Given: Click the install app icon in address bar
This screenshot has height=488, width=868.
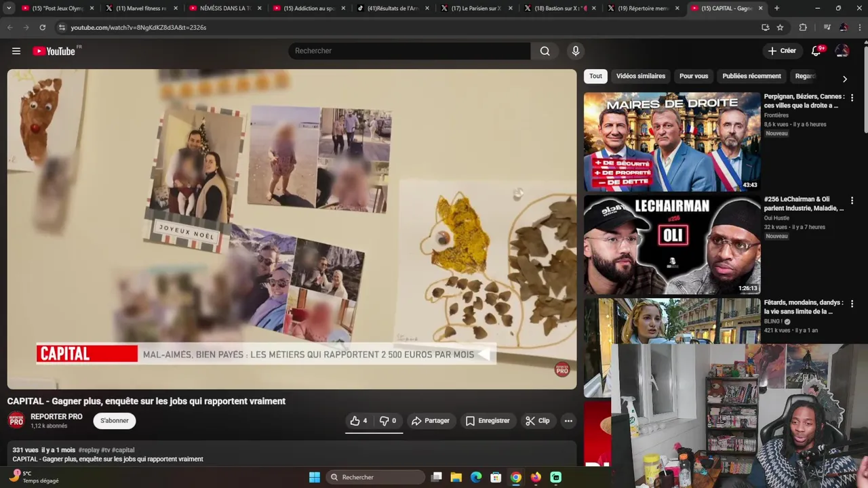Looking at the screenshot, I should pos(765,27).
